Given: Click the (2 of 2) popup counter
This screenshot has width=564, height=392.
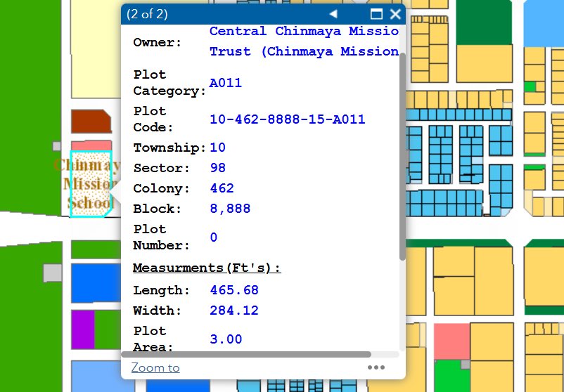Looking at the screenshot, I should coord(147,14).
